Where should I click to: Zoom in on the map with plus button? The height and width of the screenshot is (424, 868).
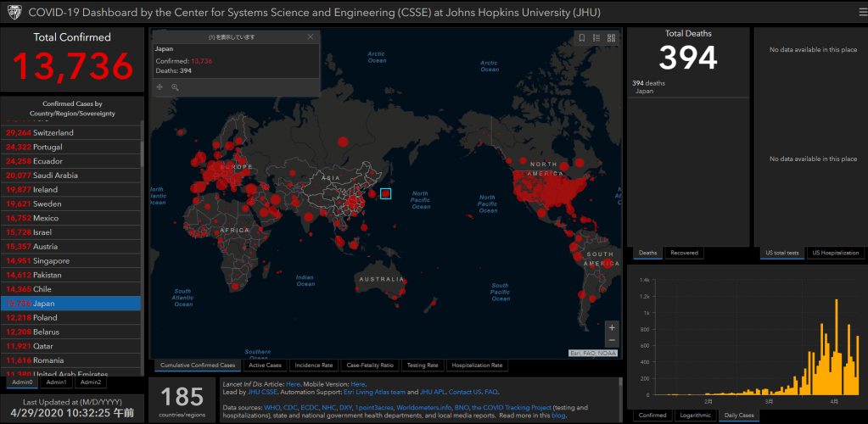point(612,327)
